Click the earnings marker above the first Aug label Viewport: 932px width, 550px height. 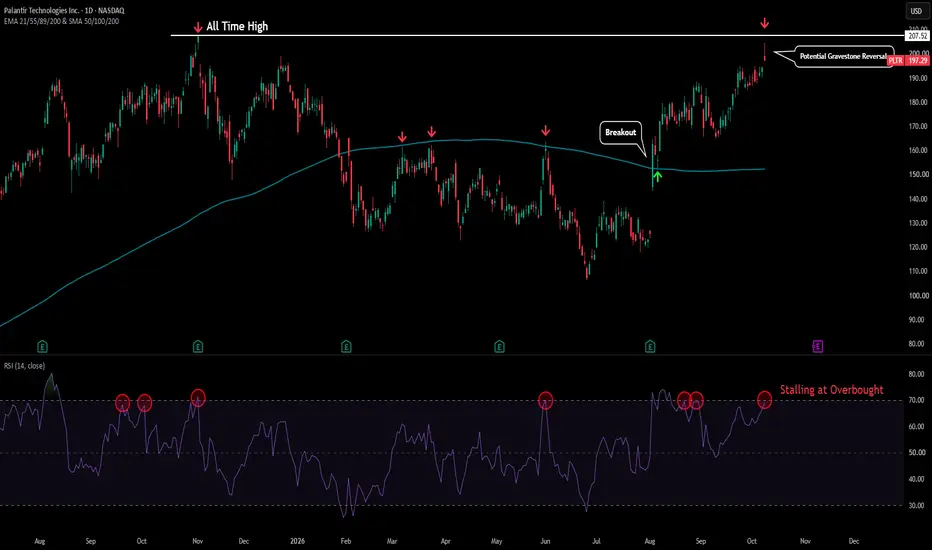[x=42, y=346]
